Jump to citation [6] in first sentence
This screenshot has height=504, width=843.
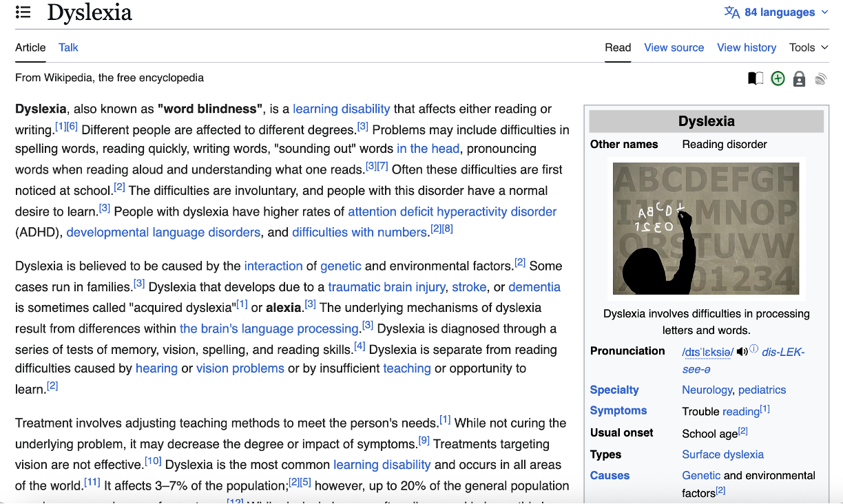(72, 127)
